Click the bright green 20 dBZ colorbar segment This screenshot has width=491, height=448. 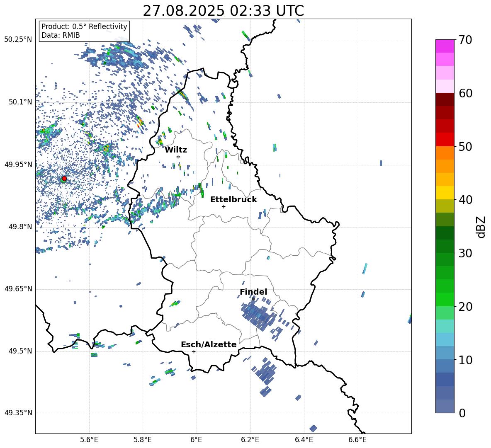pos(445,299)
